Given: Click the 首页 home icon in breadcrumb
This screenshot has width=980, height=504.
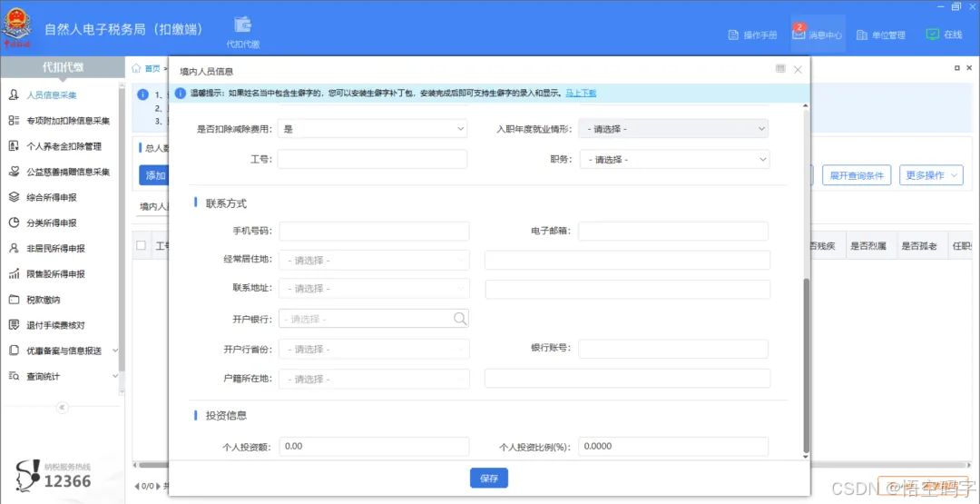Looking at the screenshot, I should pos(135,68).
